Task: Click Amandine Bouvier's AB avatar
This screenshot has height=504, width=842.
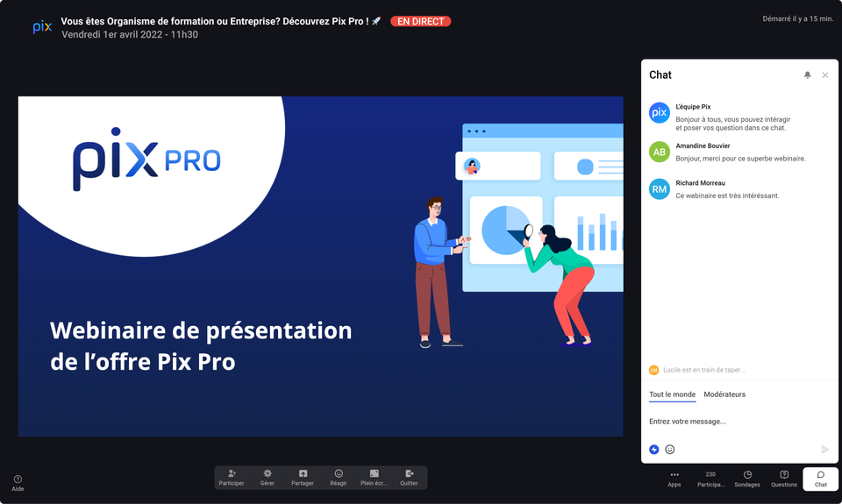Action: tap(659, 152)
